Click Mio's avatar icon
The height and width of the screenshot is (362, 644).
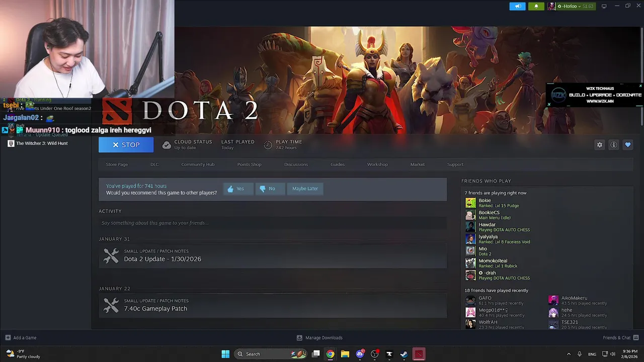pyautogui.click(x=470, y=251)
